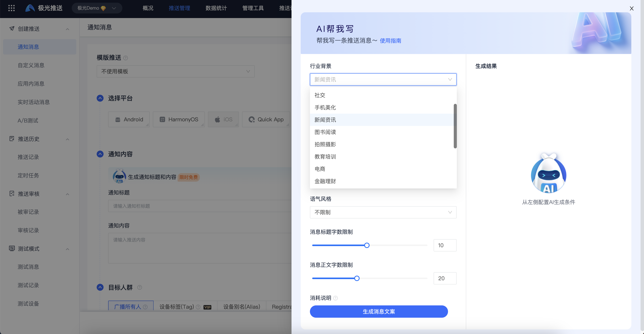Click help icon next to 目标人群

[x=140, y=288]
